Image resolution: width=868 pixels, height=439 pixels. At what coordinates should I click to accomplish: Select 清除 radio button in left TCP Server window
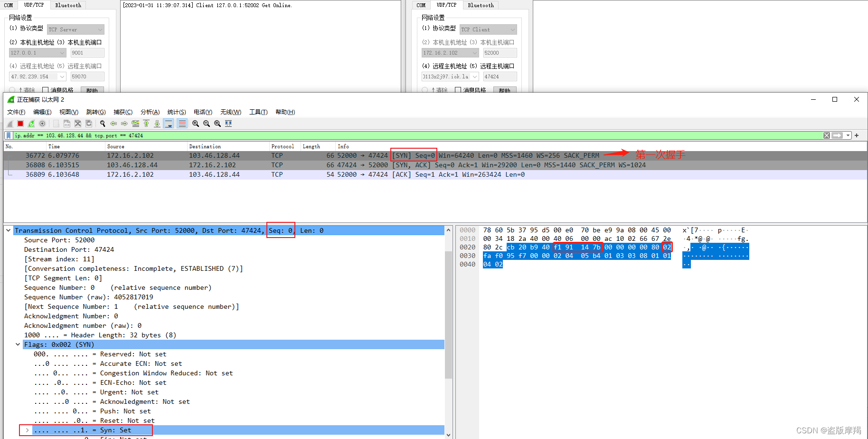[x=12, y=90]
